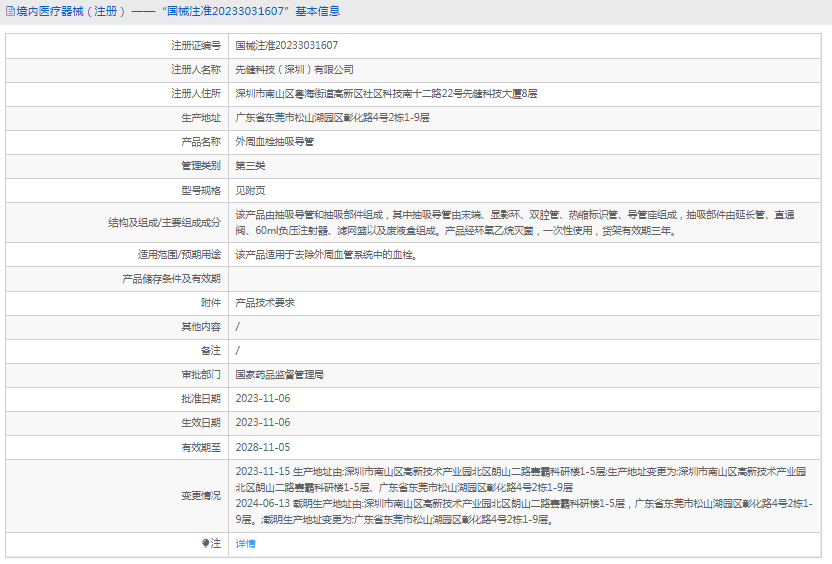Click the 产品名称 row label
This screenshot has width=832, height=564.
201,142
